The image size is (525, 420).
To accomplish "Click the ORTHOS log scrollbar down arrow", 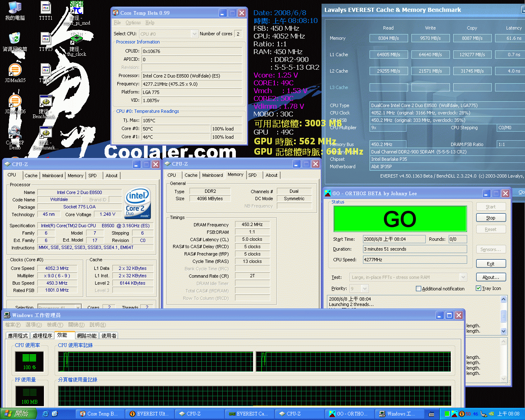I will click(504, 331).
